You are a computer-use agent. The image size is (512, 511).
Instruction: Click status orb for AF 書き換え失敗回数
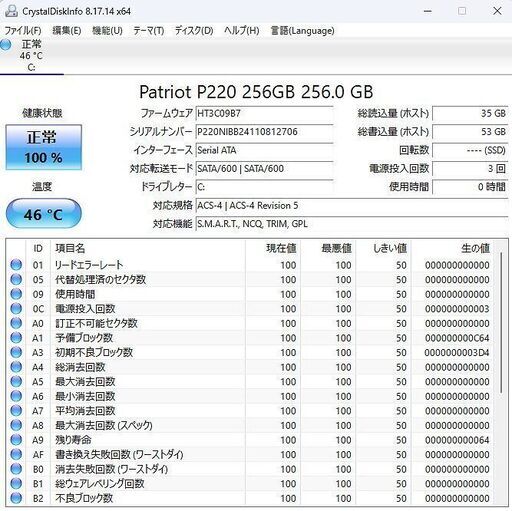coord(16,454)
